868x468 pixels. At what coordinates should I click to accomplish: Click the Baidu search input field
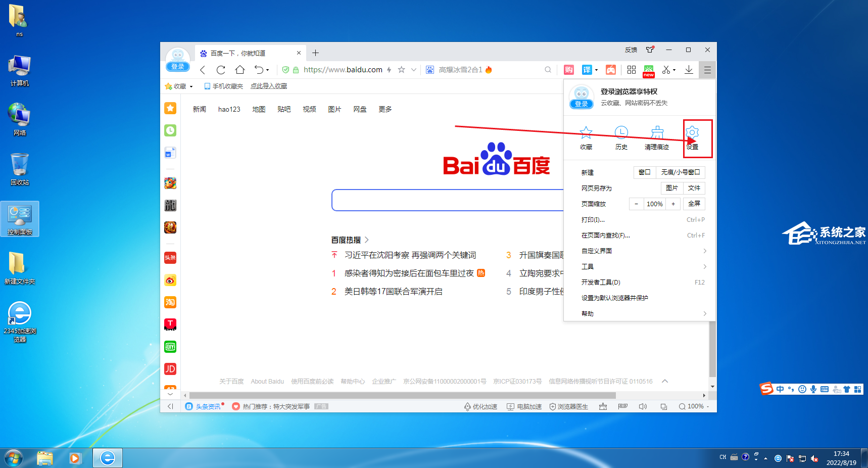coord(448,200)
